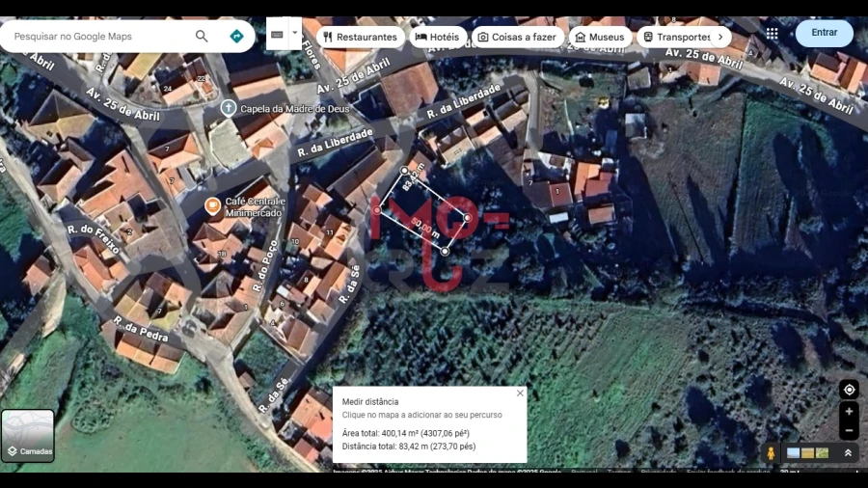Select the Restaurantes category chip

(x=359, y=37)
